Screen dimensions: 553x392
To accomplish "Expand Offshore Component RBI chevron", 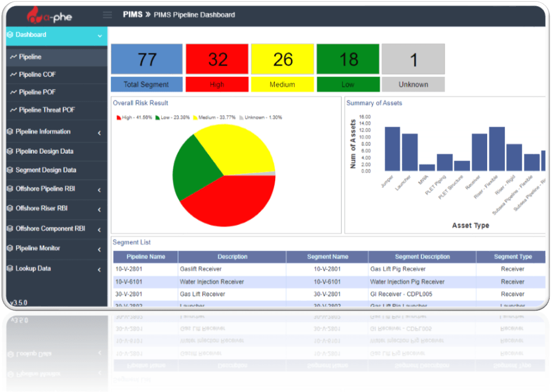I will coord(100,229).
